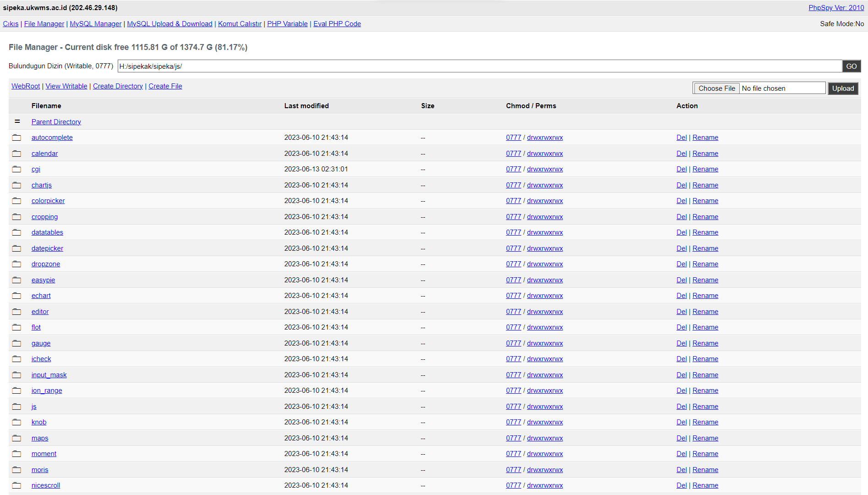Click the folder icon beside cgi
868x495 pixels.
pyautogui.click(x=16, y=169)
